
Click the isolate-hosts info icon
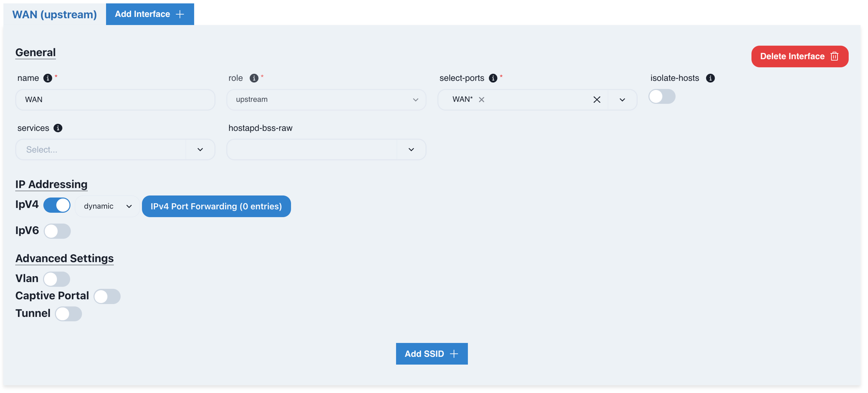pyautogui.click(x=710, y=78)
